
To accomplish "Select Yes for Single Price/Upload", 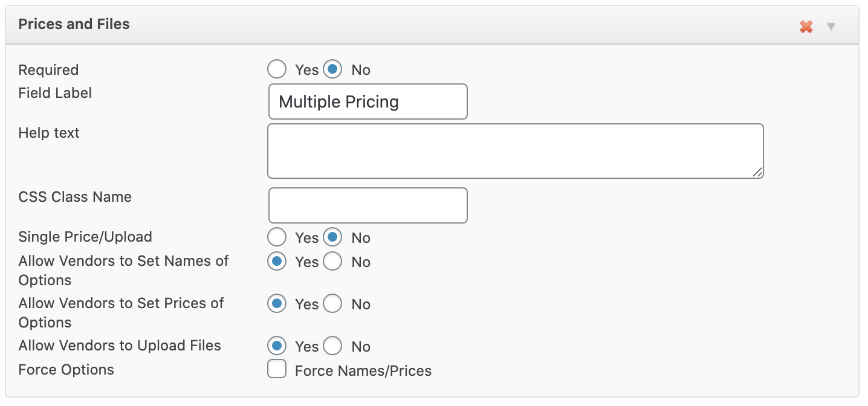I will click(277, 237).
